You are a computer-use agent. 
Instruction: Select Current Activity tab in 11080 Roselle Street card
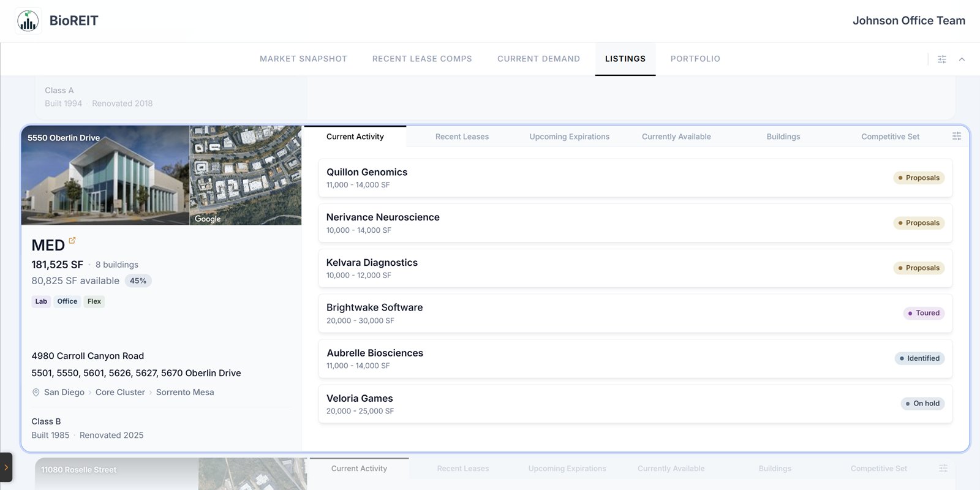point(359,469)
